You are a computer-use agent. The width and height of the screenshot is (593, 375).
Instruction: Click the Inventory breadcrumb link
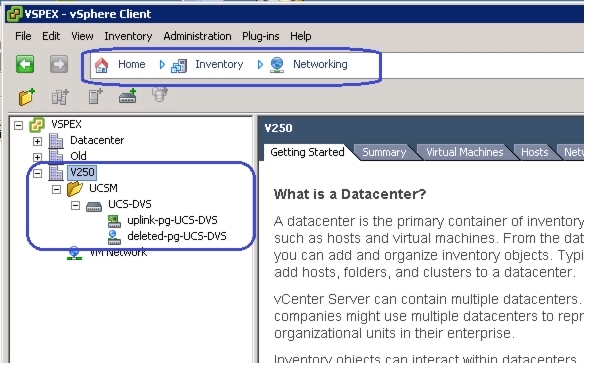[x=219, y=64]
